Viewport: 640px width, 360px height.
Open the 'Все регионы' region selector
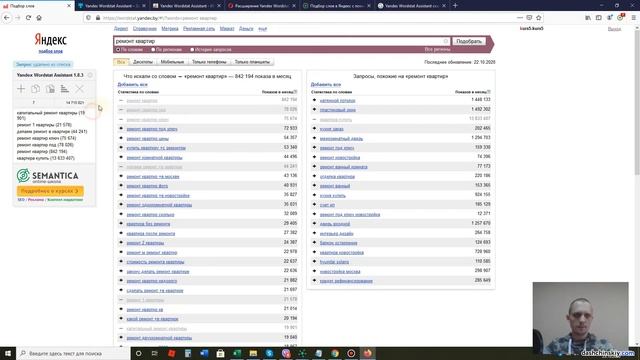[437, 49]
